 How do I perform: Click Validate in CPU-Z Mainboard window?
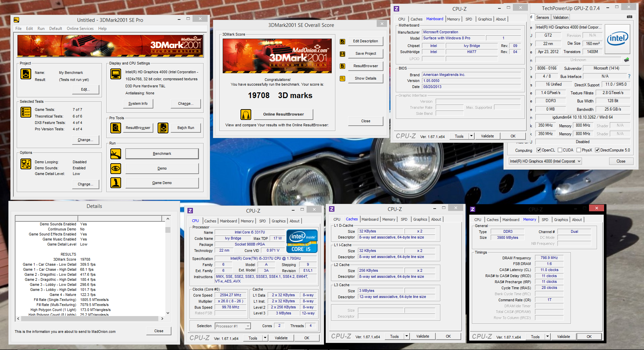(x=487, y=136)
